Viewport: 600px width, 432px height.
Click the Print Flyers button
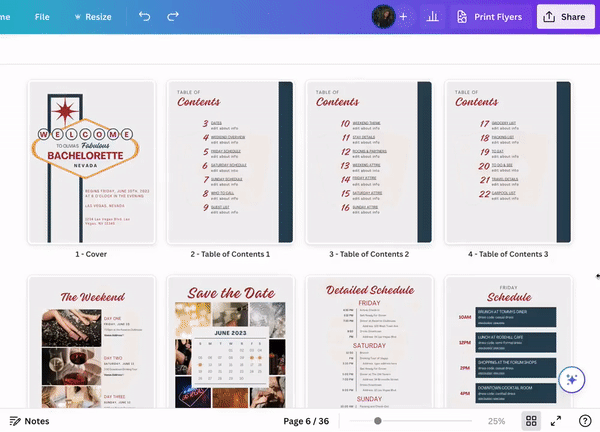pyautogui.click(x=489, y=17)
